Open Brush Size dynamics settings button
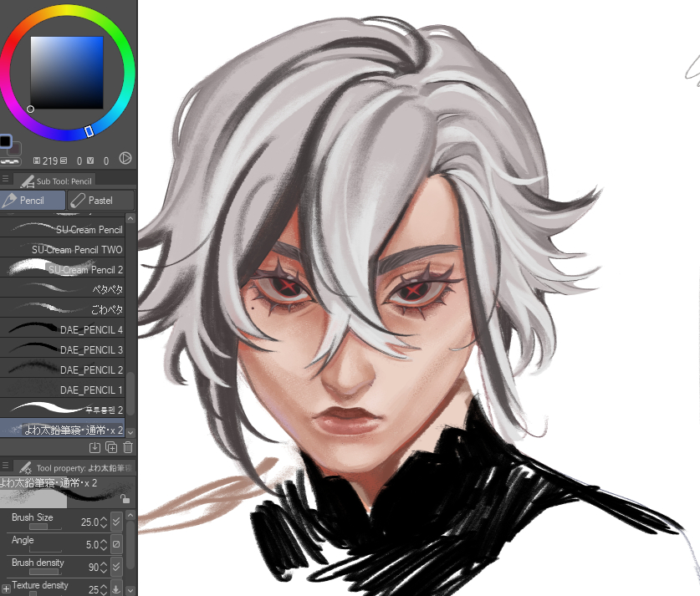This screenshot has width=700, height=596. [116, 522]
